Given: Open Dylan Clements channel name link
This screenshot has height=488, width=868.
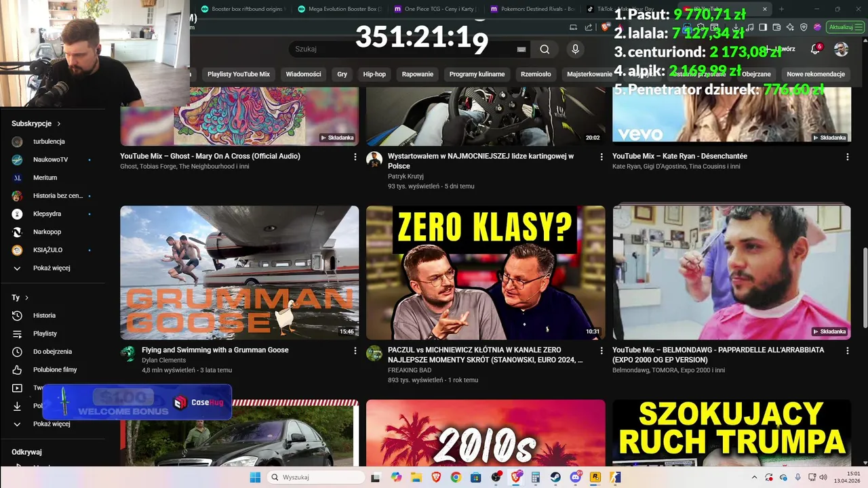Looking at the screenshot, I should [x=163, y=361].
